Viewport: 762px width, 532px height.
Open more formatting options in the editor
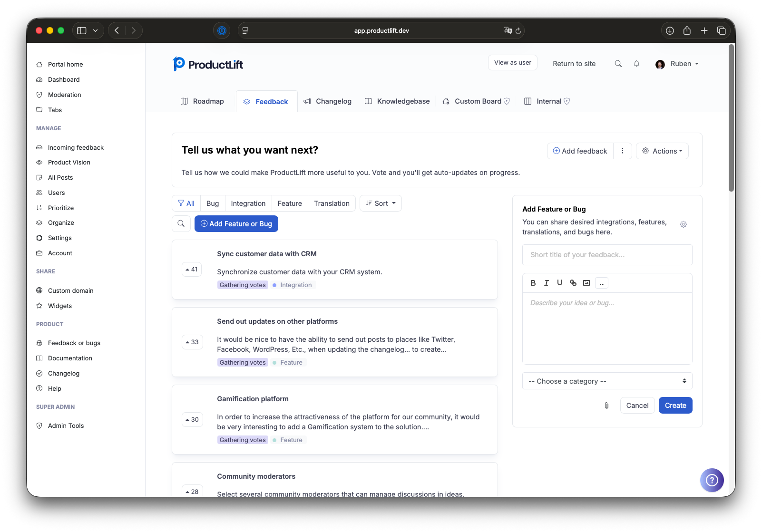(601, 283)
